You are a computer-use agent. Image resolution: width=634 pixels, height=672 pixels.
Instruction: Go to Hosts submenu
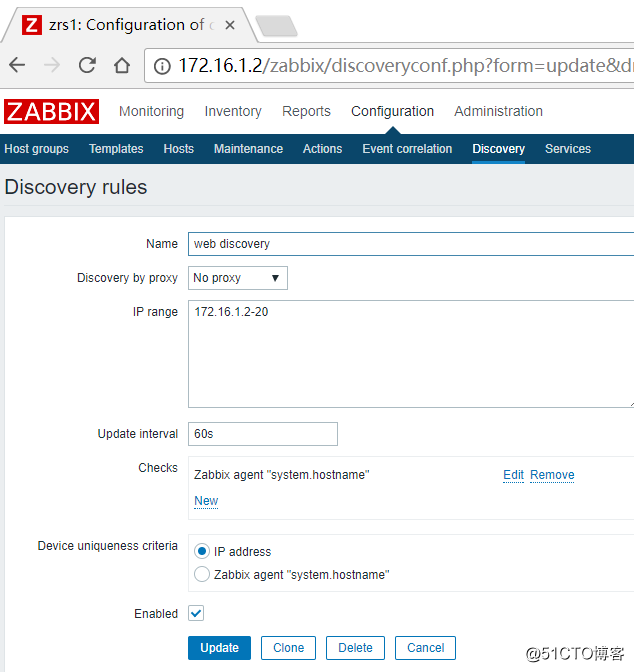point(178,149)
